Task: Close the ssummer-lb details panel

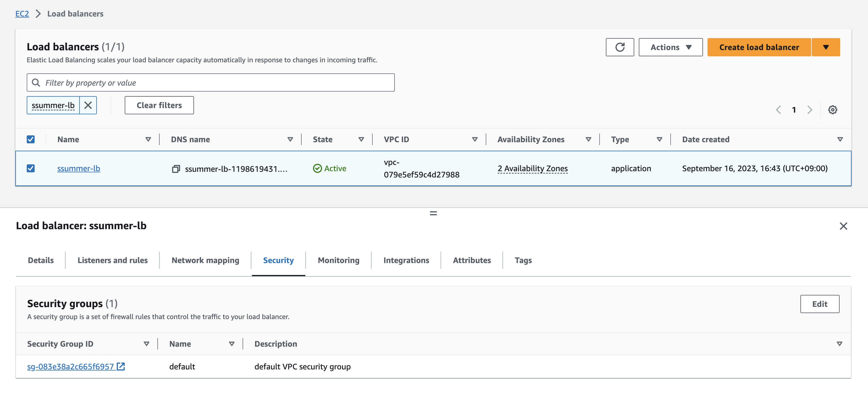Action: [843, 226]
